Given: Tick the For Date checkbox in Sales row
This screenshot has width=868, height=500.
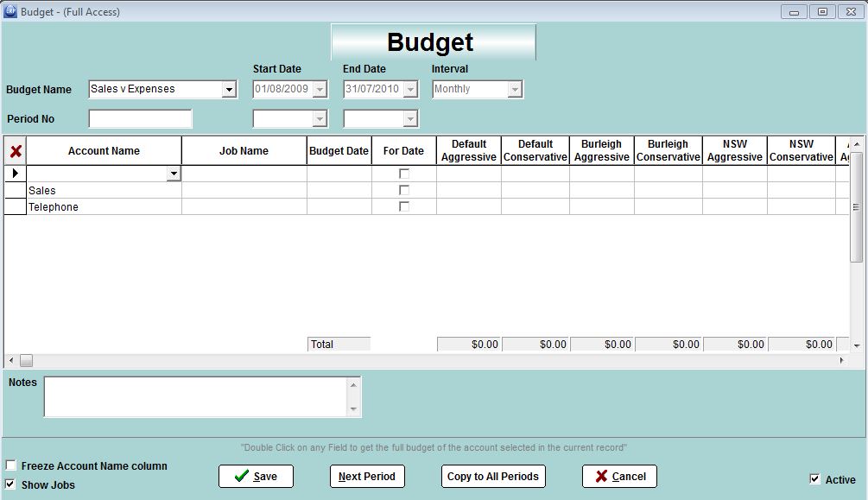Looking at the screenshot, I should 403,190.
